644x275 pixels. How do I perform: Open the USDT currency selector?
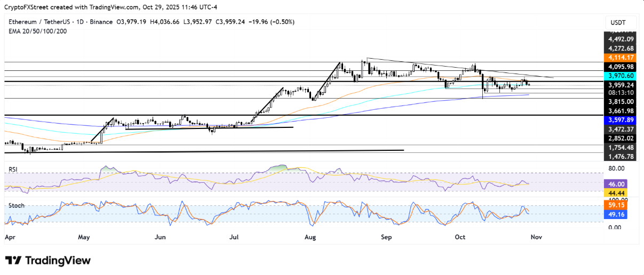[x=619, y=22]
